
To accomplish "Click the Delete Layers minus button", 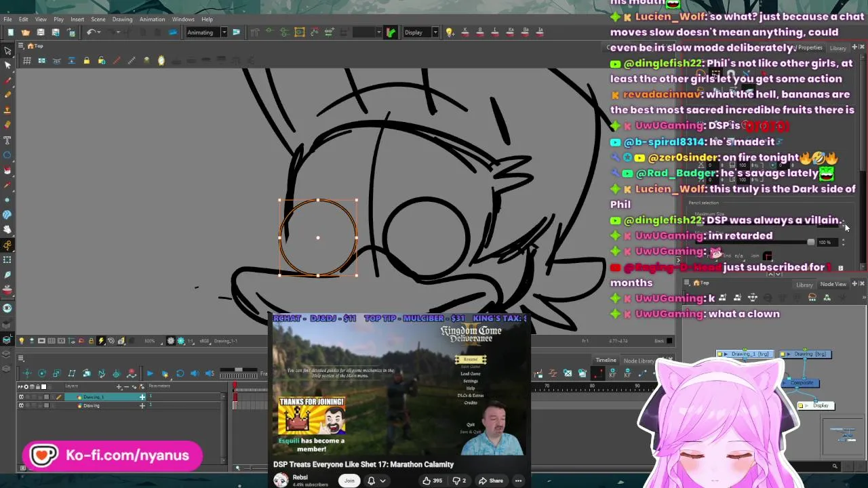I will [x=127, y=386].
